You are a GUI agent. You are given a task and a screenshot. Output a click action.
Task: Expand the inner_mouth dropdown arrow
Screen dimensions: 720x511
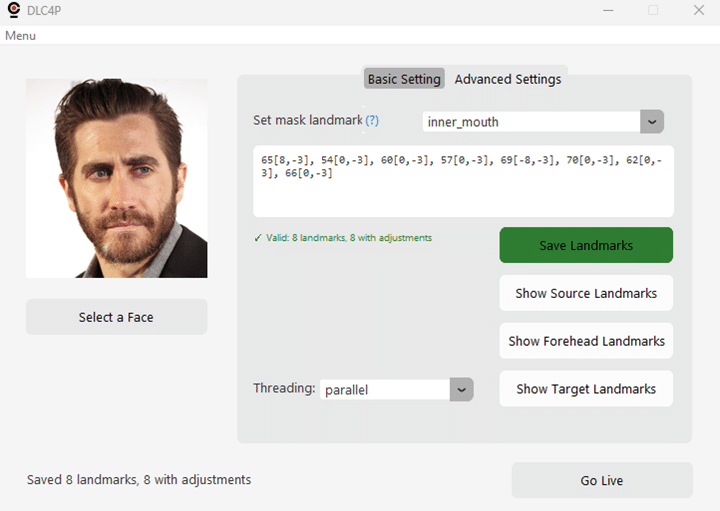652,122
